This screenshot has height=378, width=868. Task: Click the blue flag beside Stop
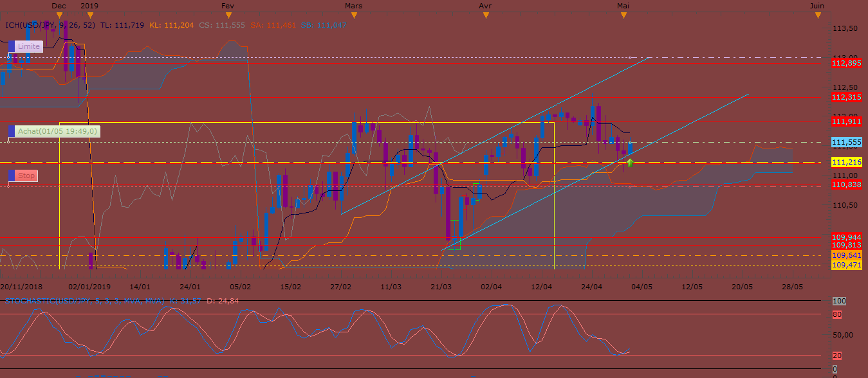[x=11, y=177]
